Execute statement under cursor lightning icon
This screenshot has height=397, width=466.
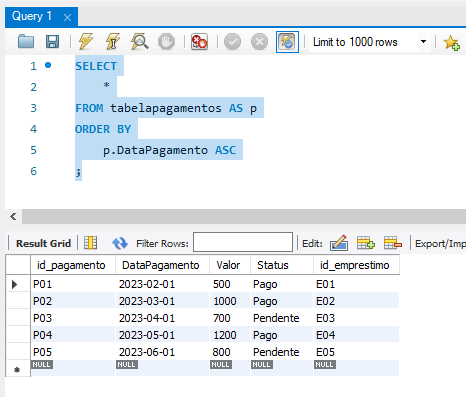pyautogui.click(x=113, y=42)
